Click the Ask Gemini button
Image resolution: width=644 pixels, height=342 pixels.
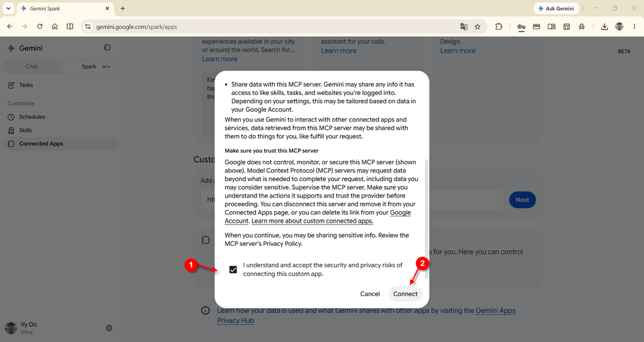coord(556,8)
